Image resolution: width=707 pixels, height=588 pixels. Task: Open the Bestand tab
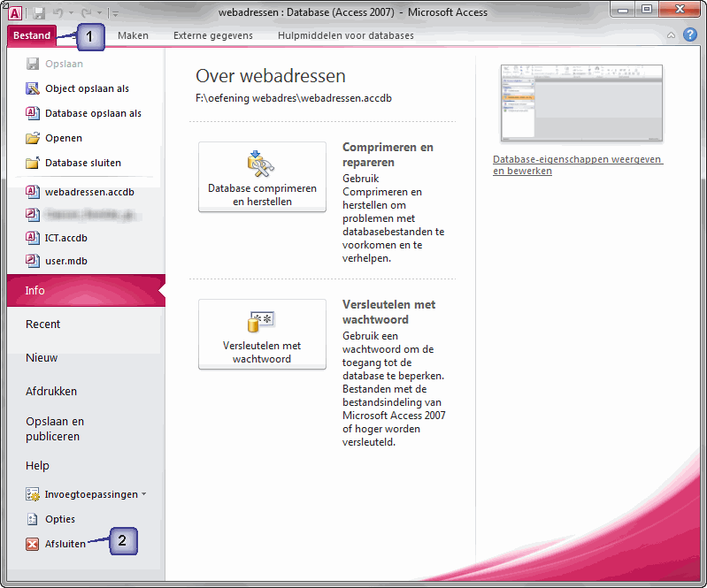click(x=32, y=35)
